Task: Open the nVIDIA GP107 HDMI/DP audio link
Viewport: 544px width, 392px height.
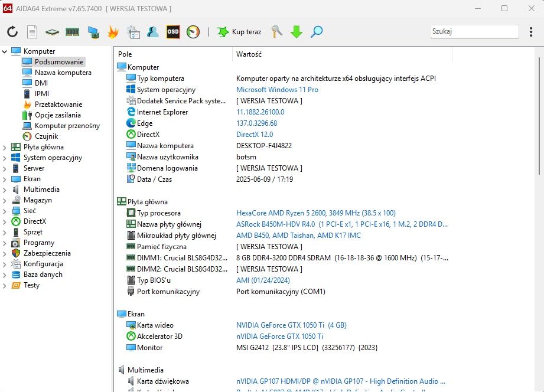Action: coord(341,381)
